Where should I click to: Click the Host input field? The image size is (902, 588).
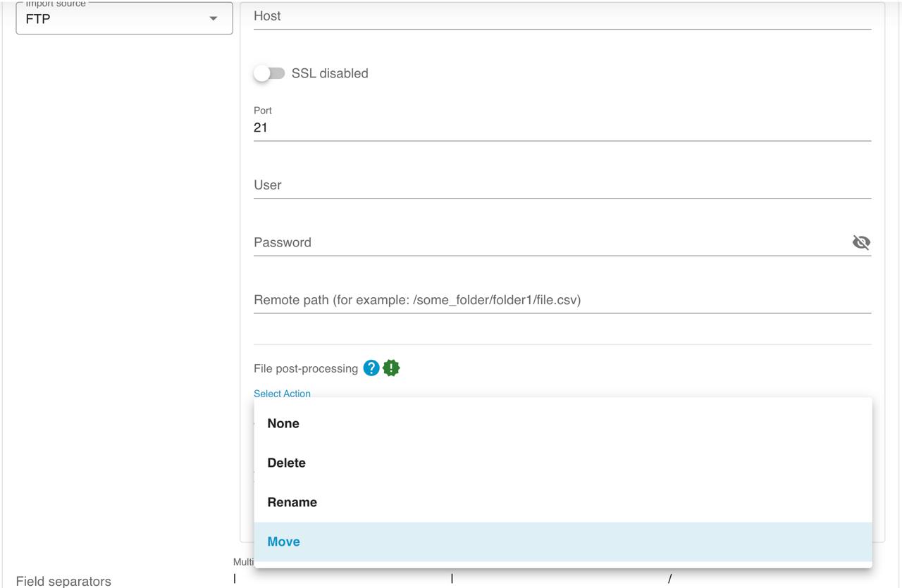pos(493,18)
